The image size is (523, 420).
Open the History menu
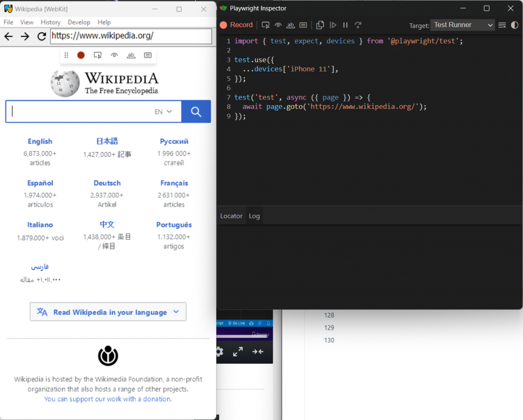pyautogui.click(x=51, y=22)
